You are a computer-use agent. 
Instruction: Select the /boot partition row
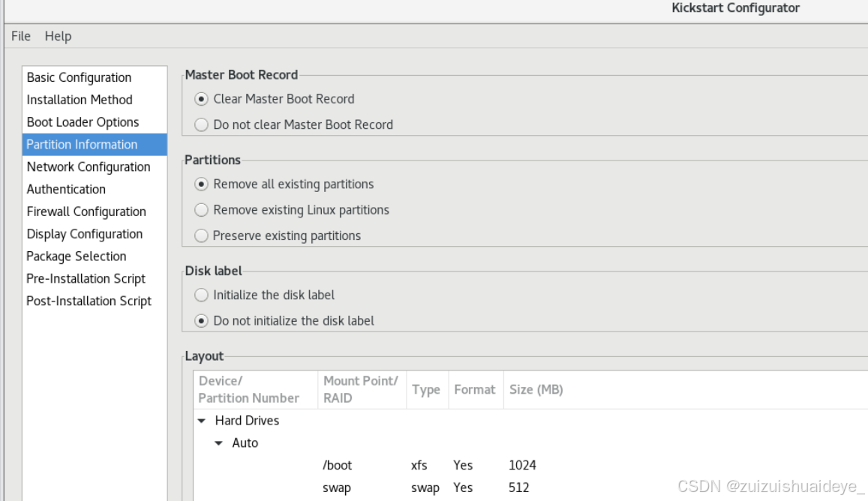click(x=530, y=465)
